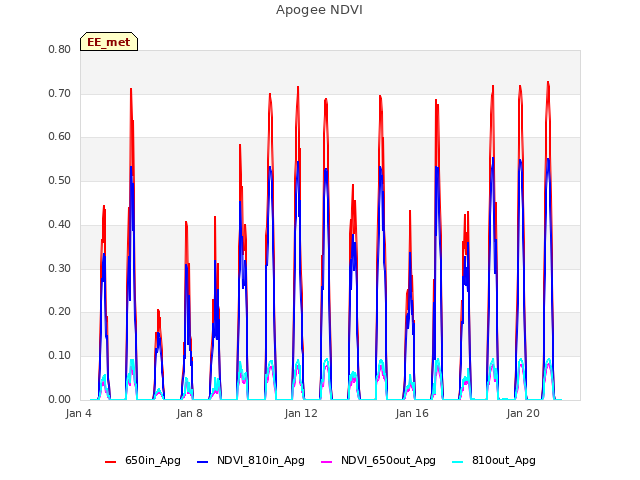The height and width of the screenshot is (480, 640).
Task: Click the 0.40 y-axis value
Action: (x=60, y=224)
